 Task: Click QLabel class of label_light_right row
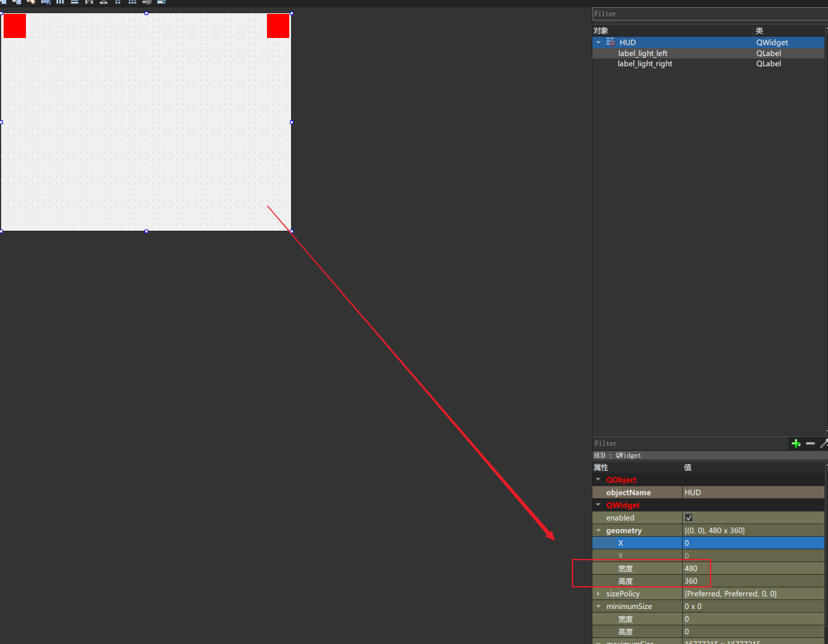pos(768,63)
